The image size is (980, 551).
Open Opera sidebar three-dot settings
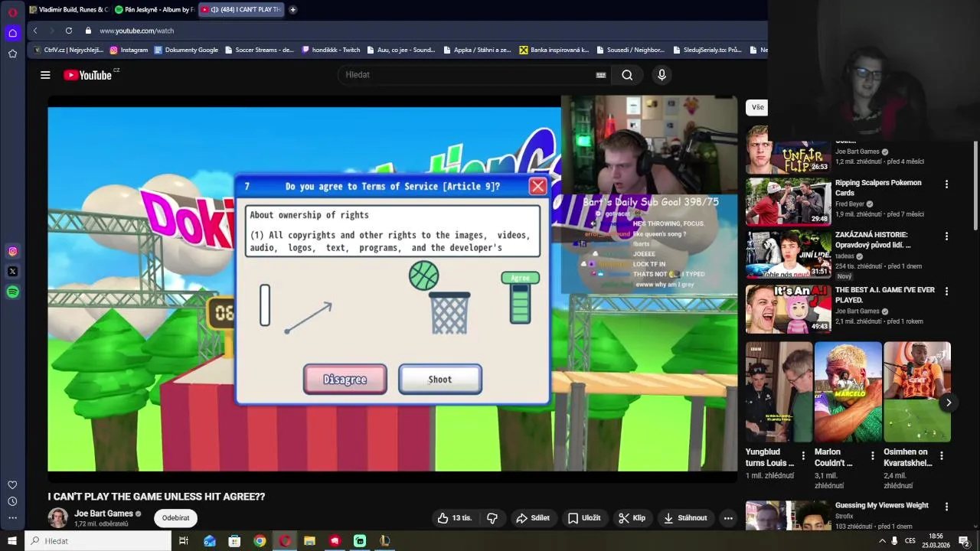[12, 518]
